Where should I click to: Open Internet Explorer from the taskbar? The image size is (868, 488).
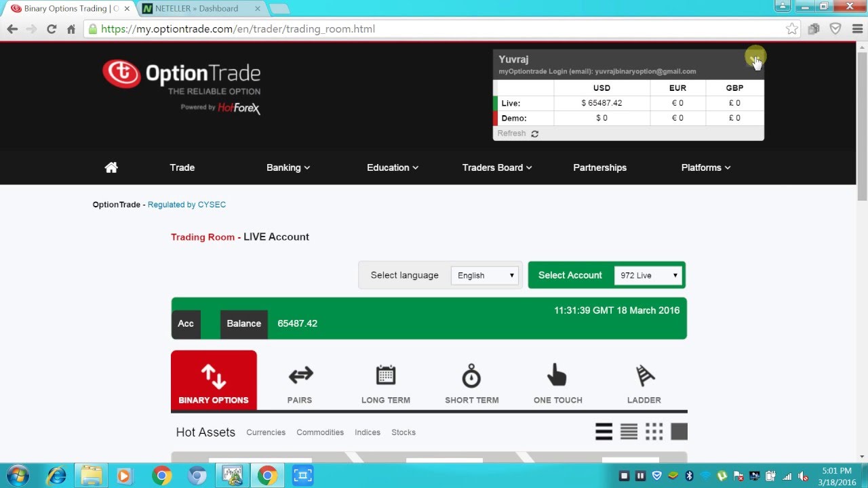click(x=56, y=476)
